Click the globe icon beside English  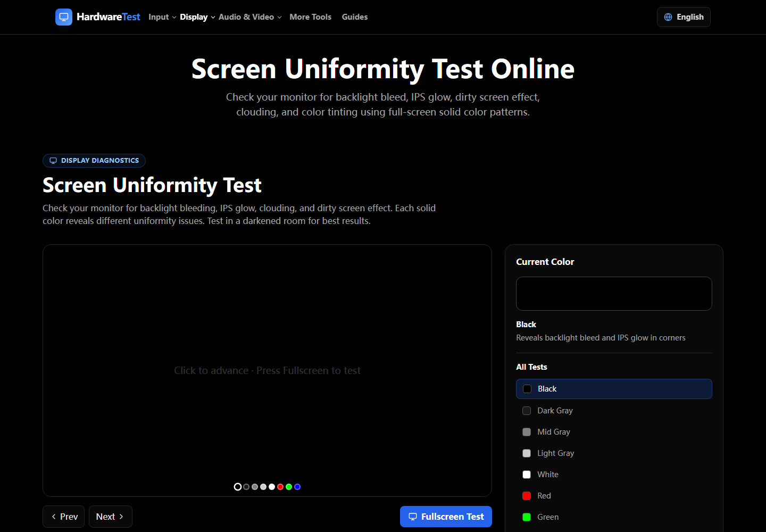point(668,17)
